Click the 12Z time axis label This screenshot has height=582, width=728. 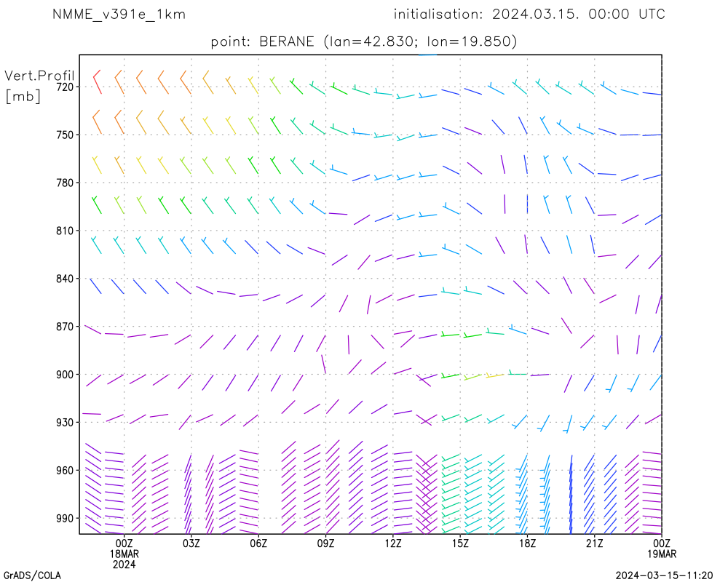click(393, 543)
